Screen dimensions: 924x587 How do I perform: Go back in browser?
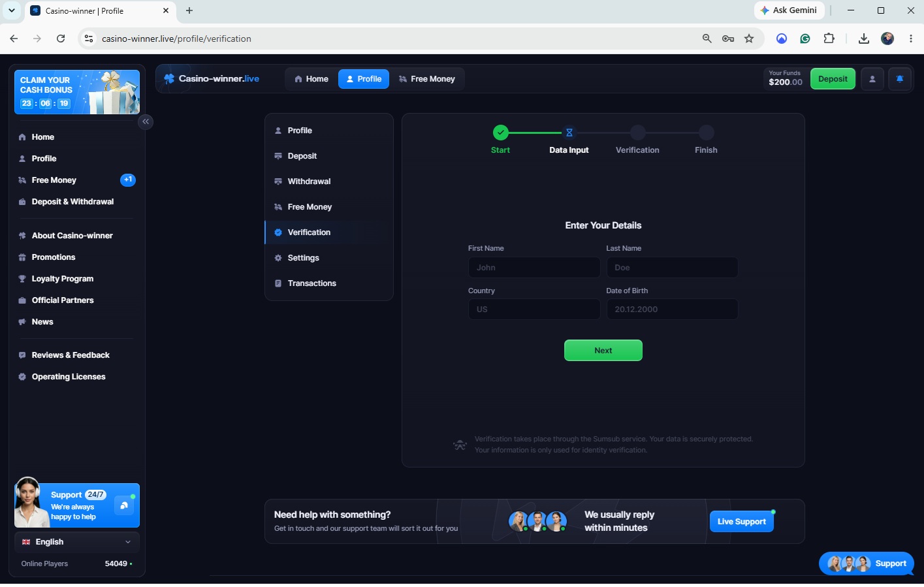coord(14,39)
